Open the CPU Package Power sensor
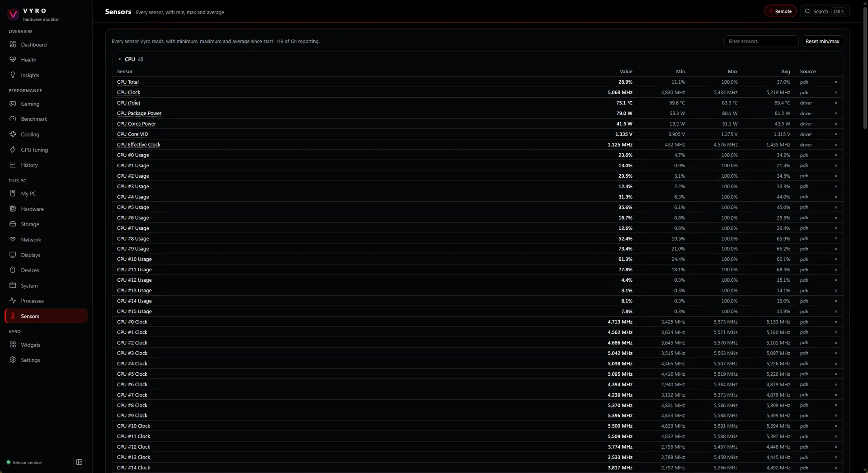The height and width of the screenshot is (473, 868). (x=139, y=113)
